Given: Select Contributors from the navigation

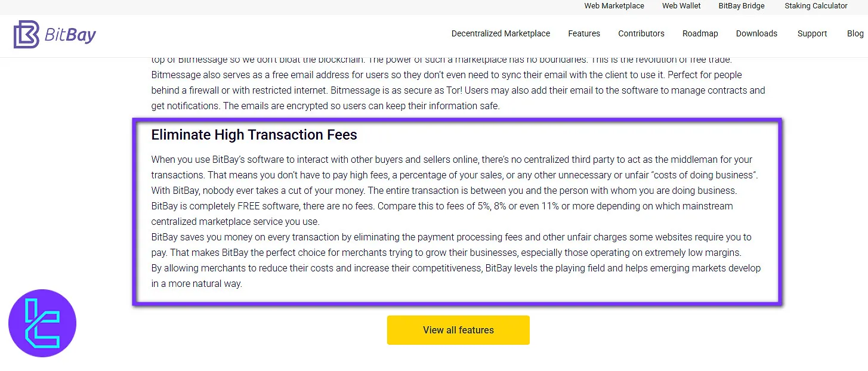Looking at the screenshot, I should [x=641, y=34].
